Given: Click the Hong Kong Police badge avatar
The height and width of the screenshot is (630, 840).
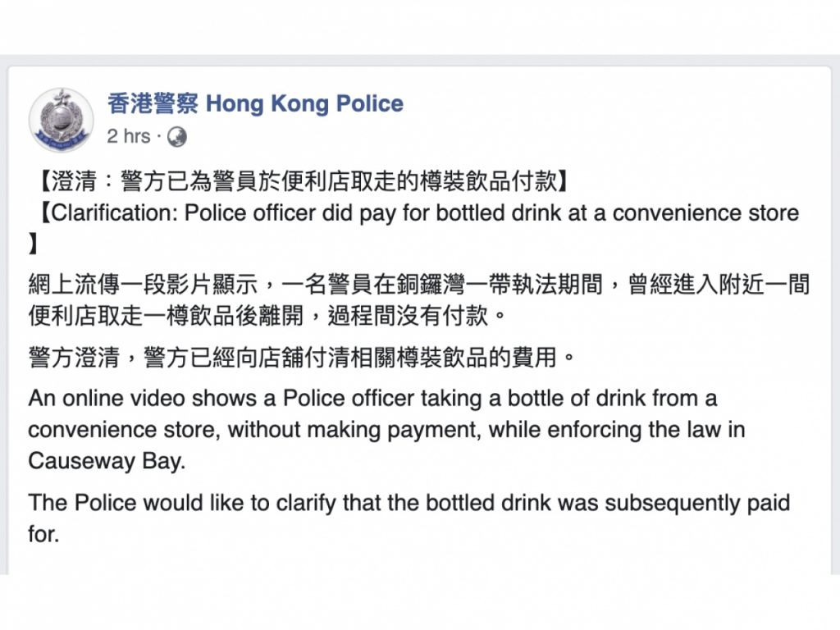Looking at the screenshot, I should (62, 120).
